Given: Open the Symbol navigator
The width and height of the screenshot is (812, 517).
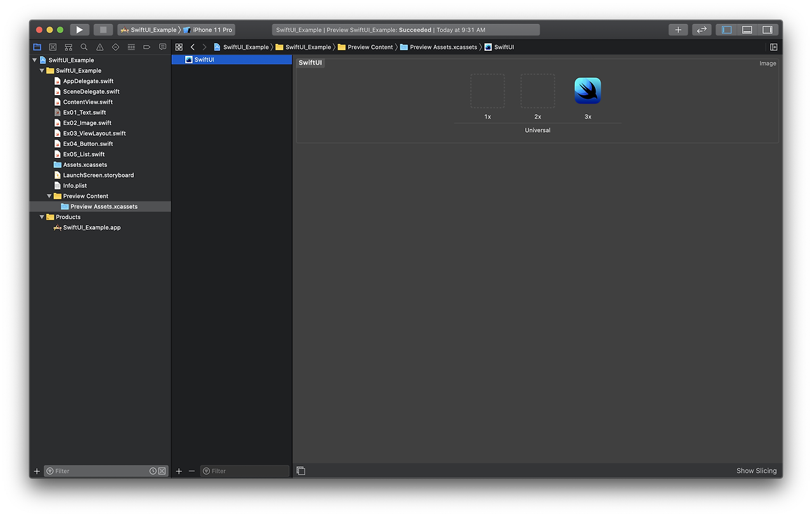Looking at the screenshot, I should [x=69, y=47].
